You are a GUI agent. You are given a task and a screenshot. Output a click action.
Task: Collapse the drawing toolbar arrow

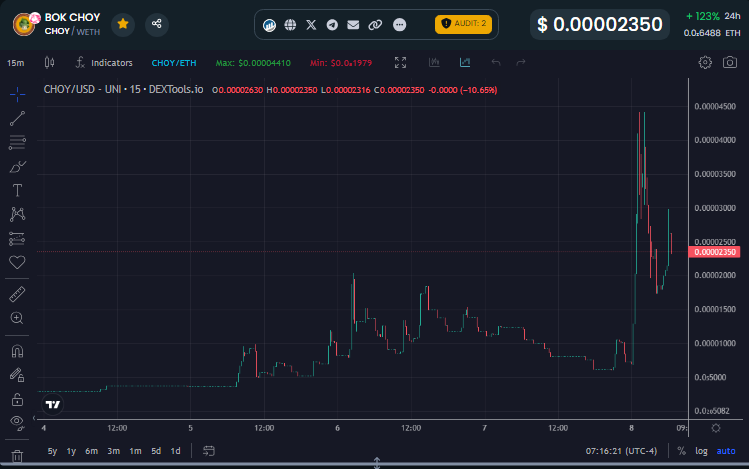coord(34,418)
